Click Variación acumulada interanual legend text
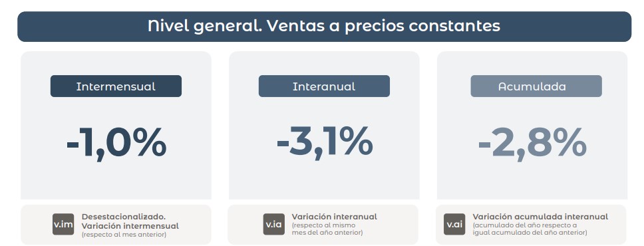The image size is (644, 246). tap(540, 217)
